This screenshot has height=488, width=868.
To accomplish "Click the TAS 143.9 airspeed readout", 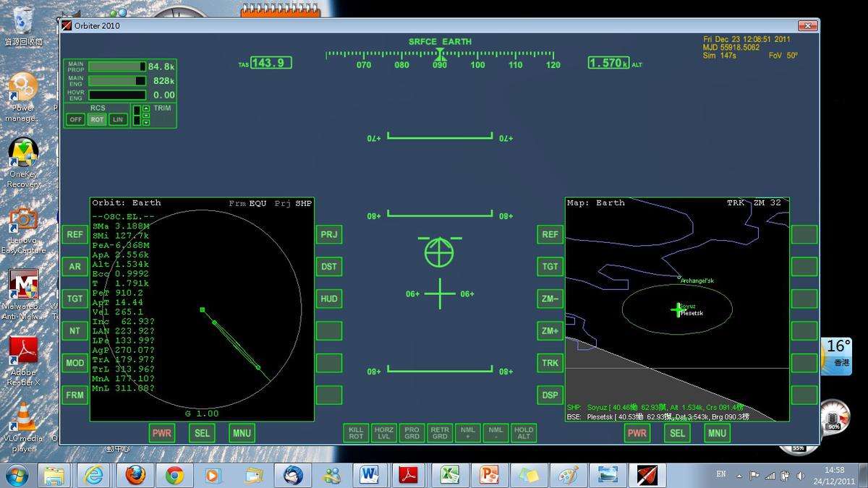I will (x=271, y=63).
